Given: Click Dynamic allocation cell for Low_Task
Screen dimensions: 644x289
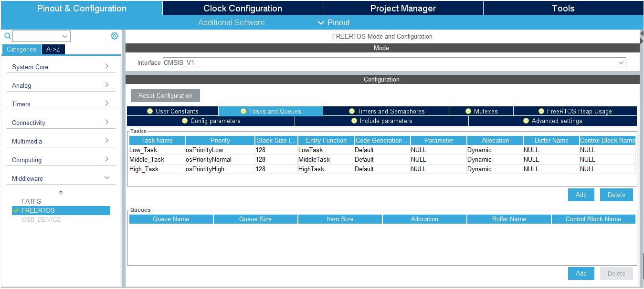Looking at the screenshot, I should tap(494, 150).
